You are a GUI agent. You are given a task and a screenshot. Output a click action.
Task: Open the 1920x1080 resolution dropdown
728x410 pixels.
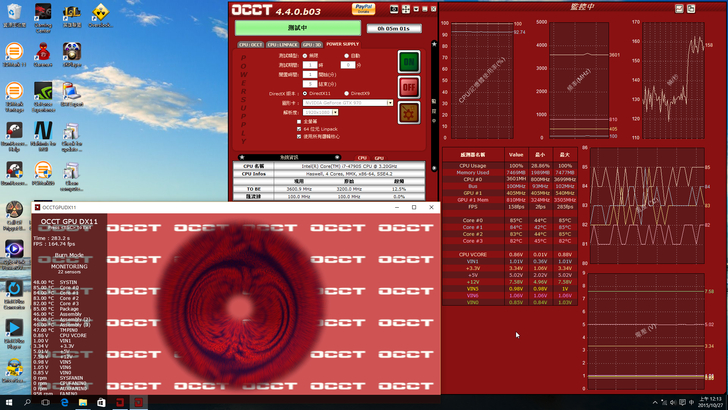click(x=320, y=112)
